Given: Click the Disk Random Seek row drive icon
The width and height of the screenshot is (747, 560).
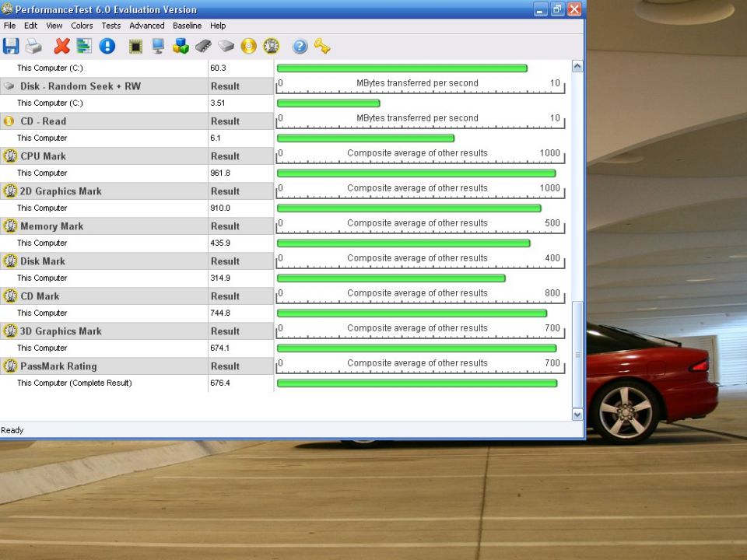Looking at the screenshot, I should pyautogui.click(x=9, y=86).
